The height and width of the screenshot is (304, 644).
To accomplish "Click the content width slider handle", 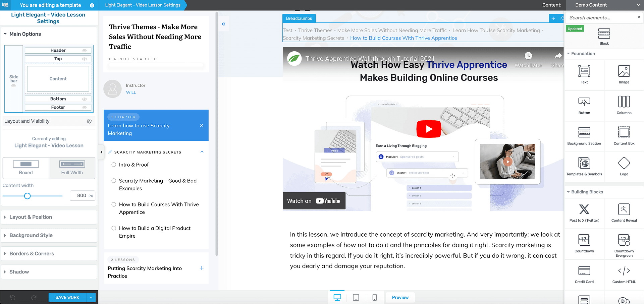I will (27, 196).
